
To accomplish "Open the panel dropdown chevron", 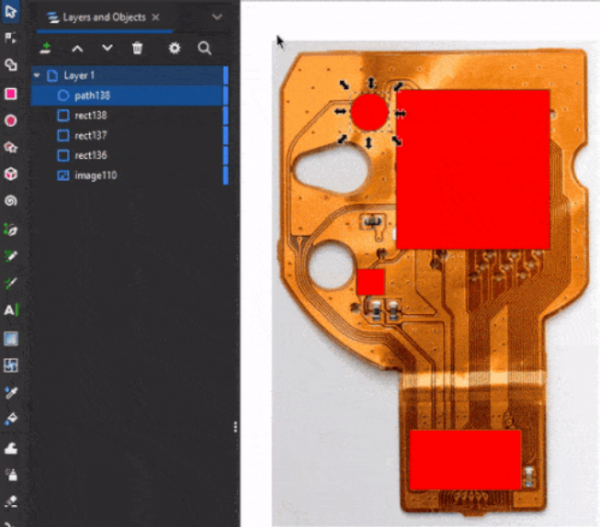I will click(216, 17).
